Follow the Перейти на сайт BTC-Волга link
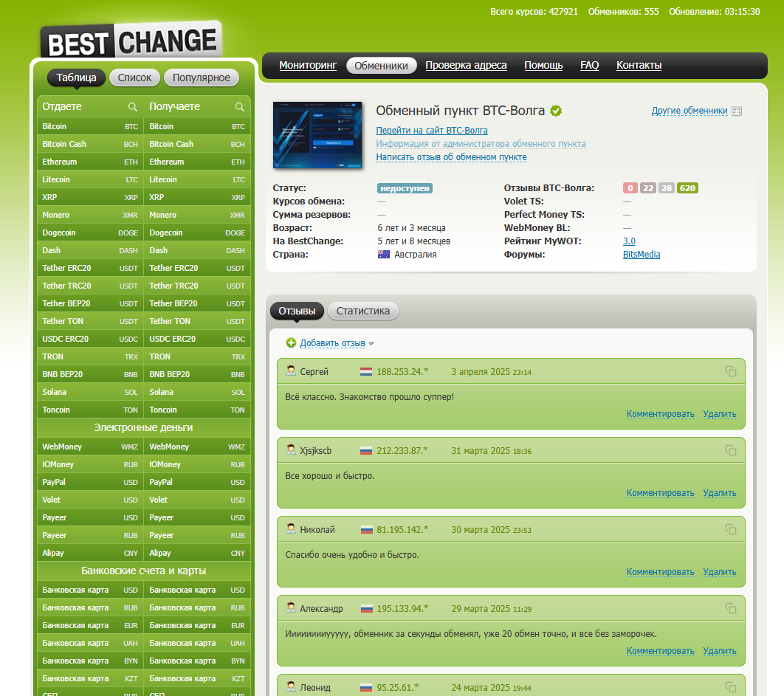 432,131
